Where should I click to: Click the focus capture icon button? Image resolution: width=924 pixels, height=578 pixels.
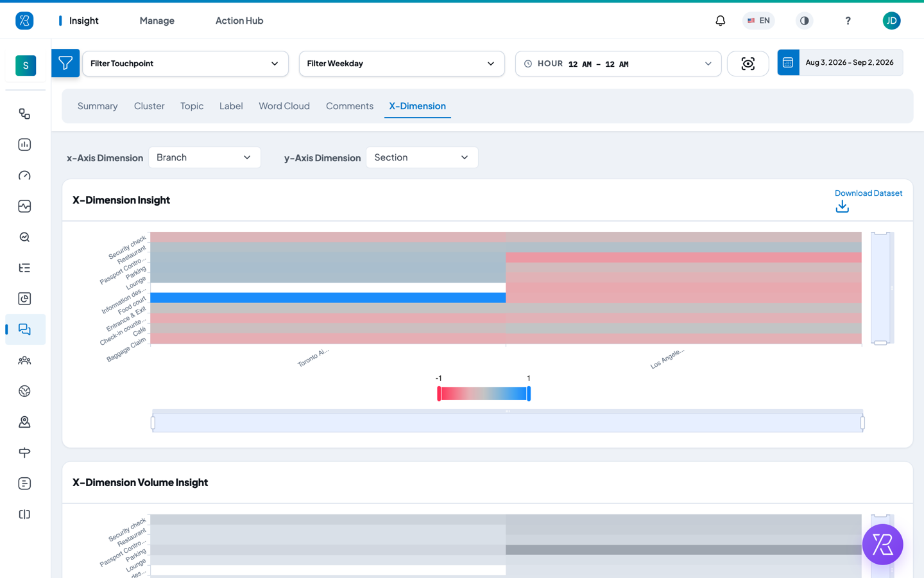click(x=748, y=64)
